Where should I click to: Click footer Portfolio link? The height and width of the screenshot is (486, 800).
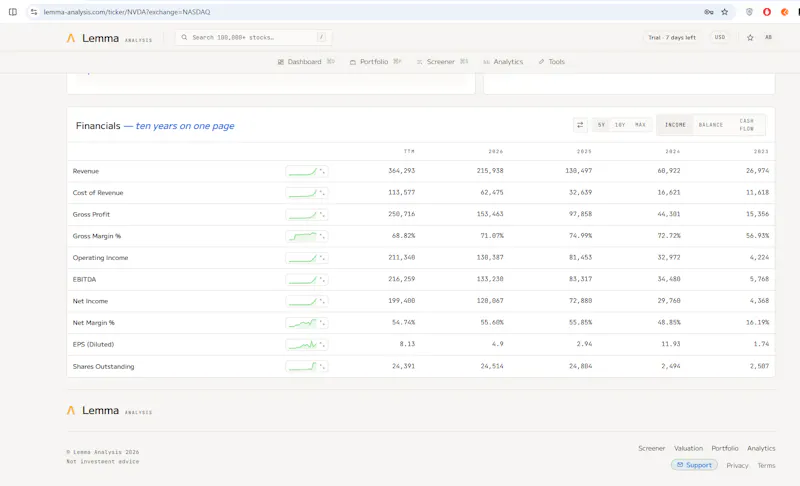(x=724, y=448)
